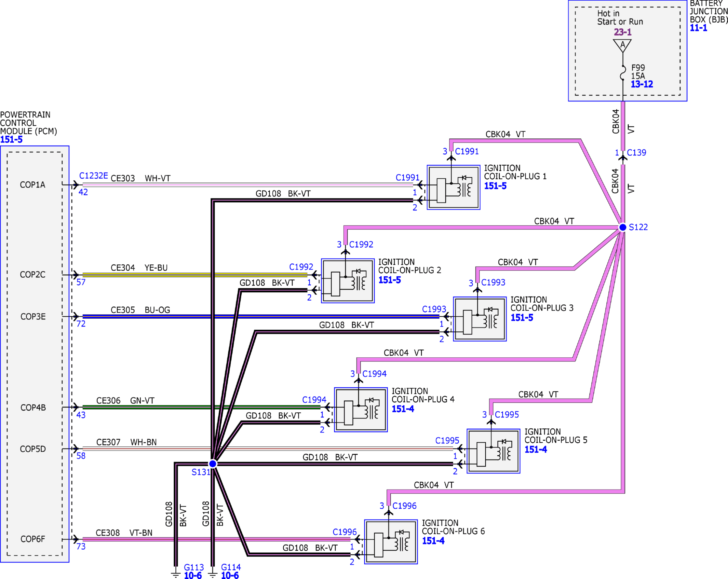This screenshot has height=579, width=728.
Task: Select the COP4B pin label in PCM
Action: [x=33, y=408]
